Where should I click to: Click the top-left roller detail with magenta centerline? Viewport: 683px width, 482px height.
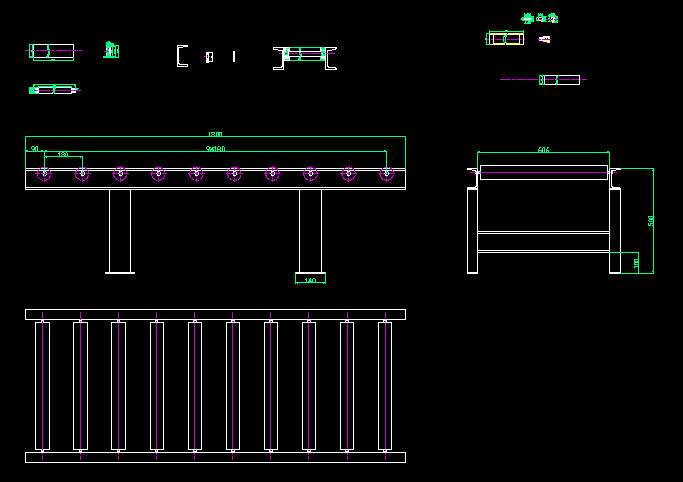click(x=52, y=51)
